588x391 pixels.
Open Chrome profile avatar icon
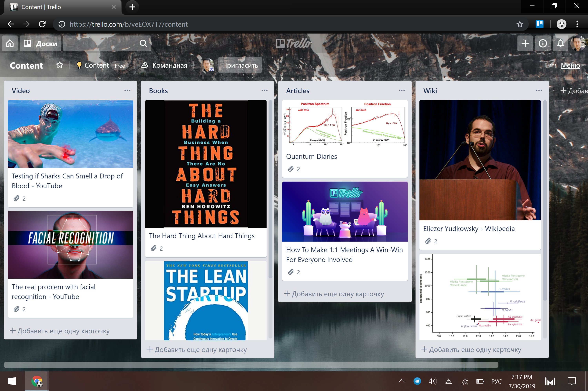point(561,24)
